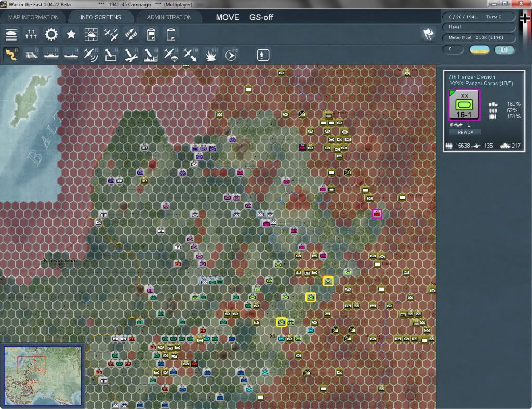Image resolution: width=532 pixels, height=409 pixels.
Task: Select the F6 bomb unit mode
Action: (x=111, y=55)
